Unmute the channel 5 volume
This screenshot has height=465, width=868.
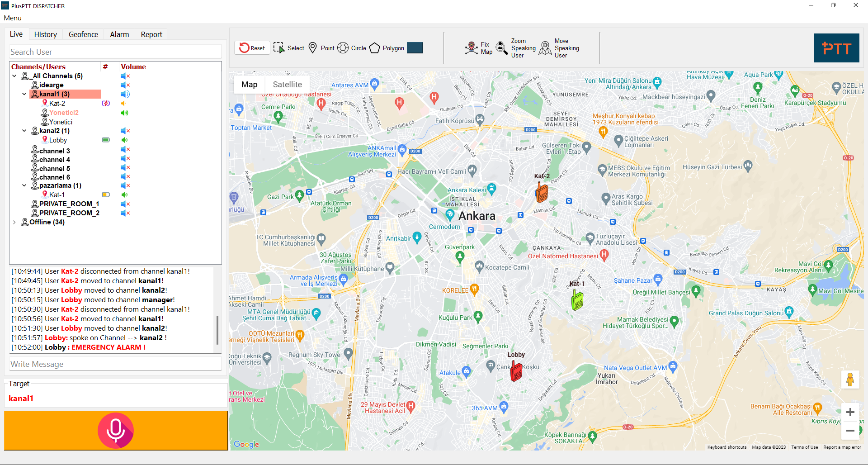pyautogui.click(x=125, y=167)
